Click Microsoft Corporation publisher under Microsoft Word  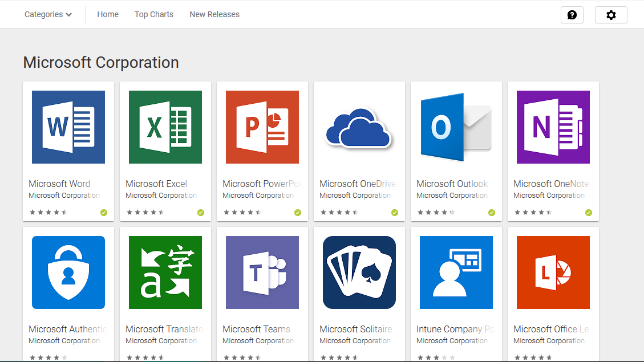click(64, 196)
